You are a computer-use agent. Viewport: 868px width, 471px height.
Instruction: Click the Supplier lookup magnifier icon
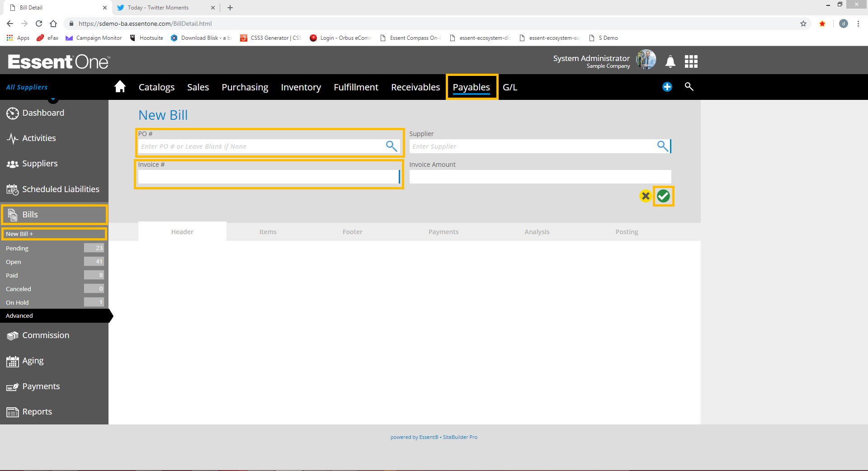[x=663, y=146]
